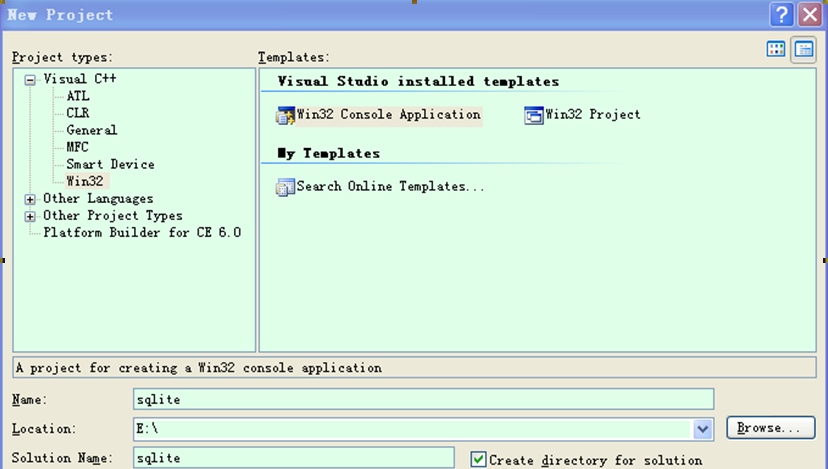Open the dialog help question mark

782,14
